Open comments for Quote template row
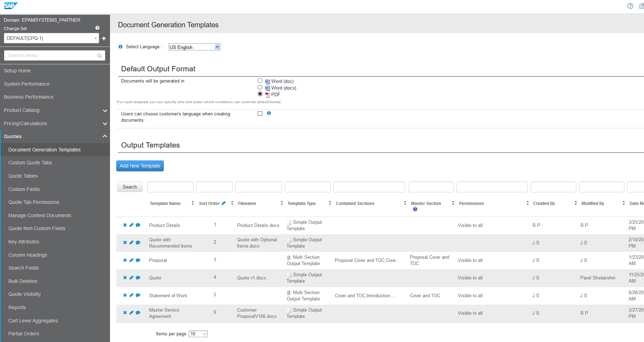 pos(138,278)
